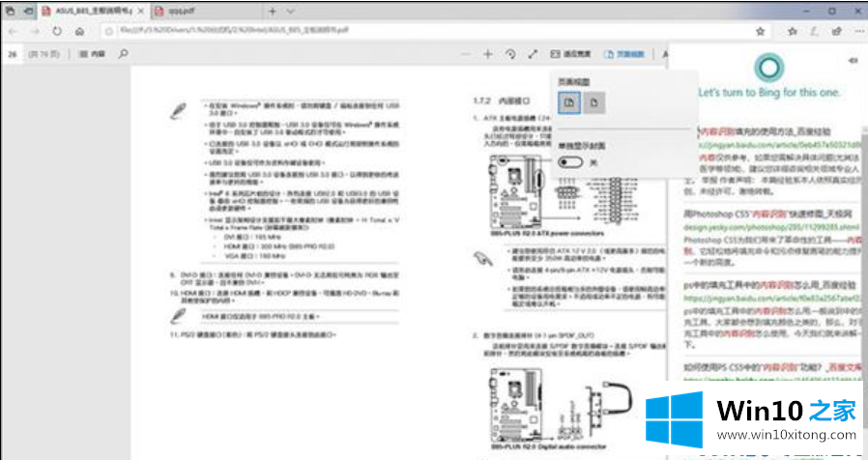
Task: Click the VGA 180 MHz line
Action: 253,256
